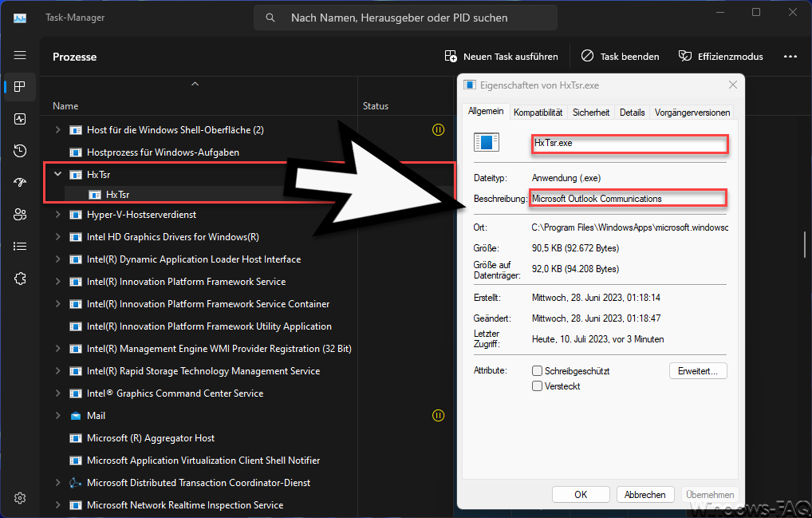This screenshot has height=518, width=812.
Task: Open Task Manager settings gear
Action: click(x=20, y=498)
